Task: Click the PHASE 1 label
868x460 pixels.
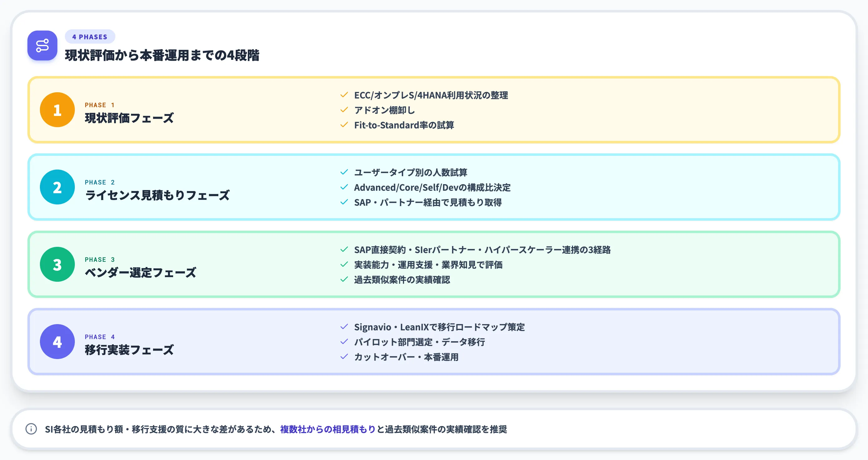Action: click(x=100, y=105)
